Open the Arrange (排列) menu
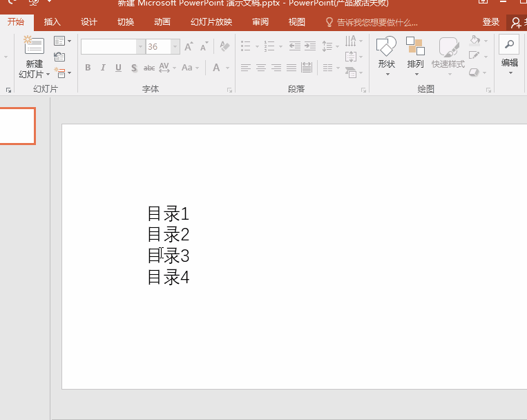Viewport: 527px width, 420px height. click(x=415, y=52)
